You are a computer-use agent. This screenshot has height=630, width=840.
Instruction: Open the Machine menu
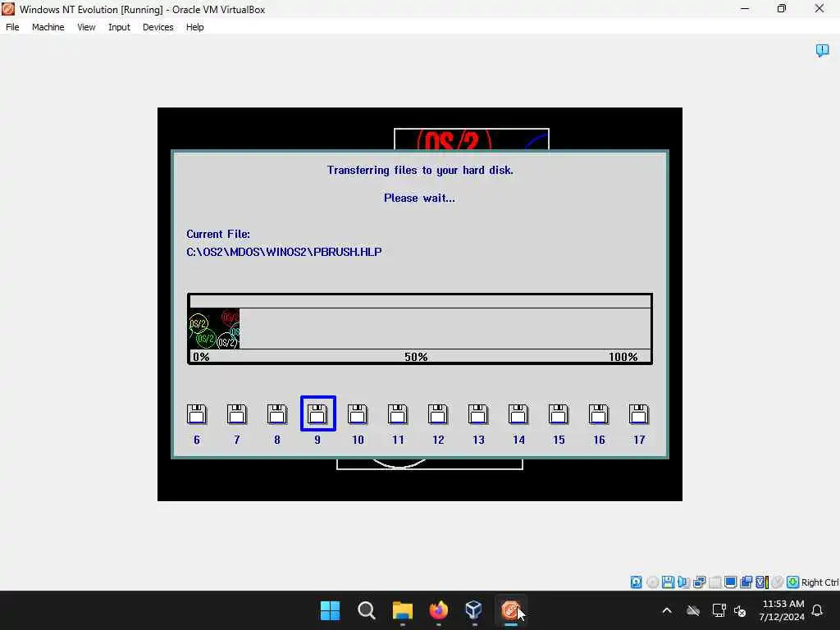(x=48, y=27)
